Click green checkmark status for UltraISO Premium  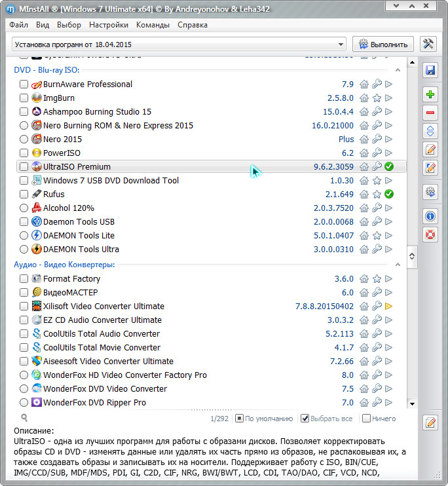pos(389,166)
